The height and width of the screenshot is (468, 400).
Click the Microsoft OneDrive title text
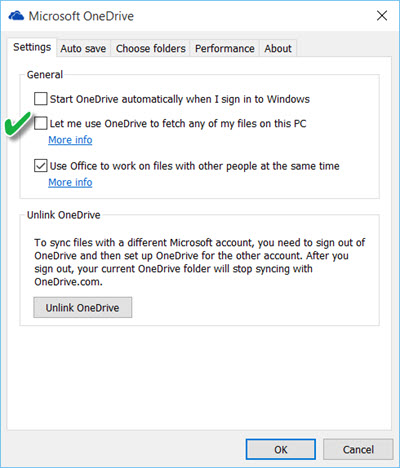[81, 16]
